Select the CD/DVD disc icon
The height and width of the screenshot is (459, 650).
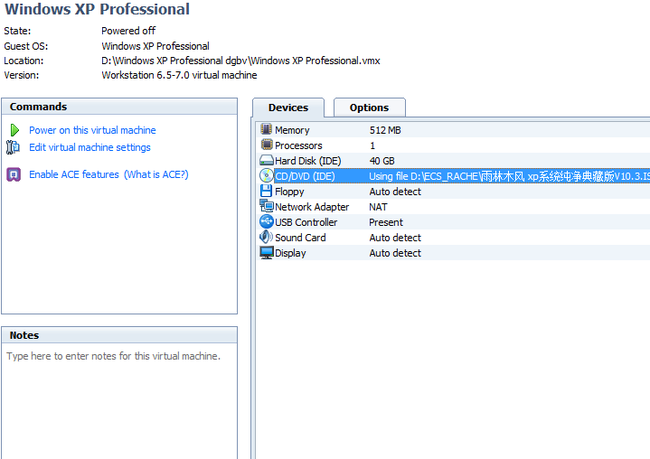266,176
